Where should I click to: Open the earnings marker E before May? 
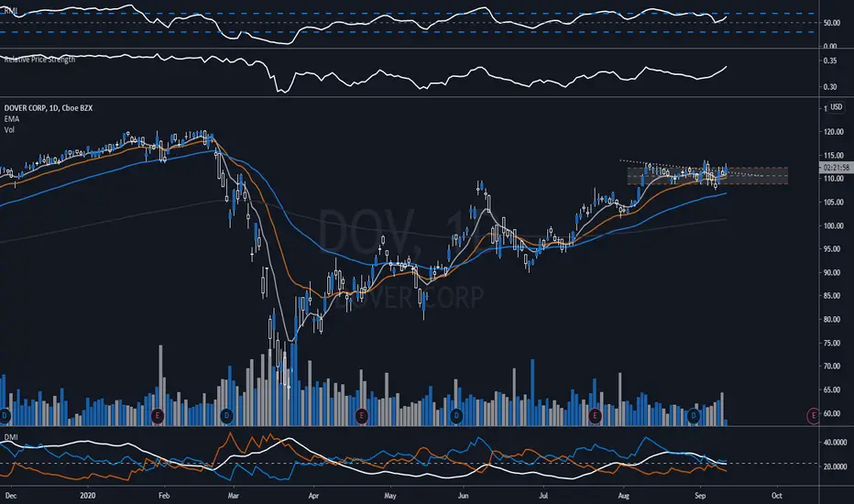(361, 416)
